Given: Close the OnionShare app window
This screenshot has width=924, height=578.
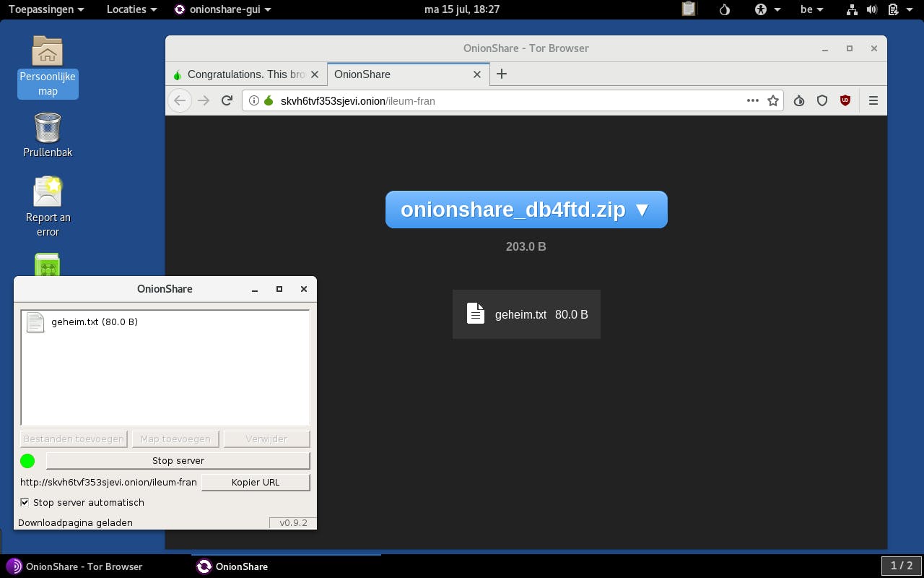Looking at the screenshot, I should click(x=304, y=289).
